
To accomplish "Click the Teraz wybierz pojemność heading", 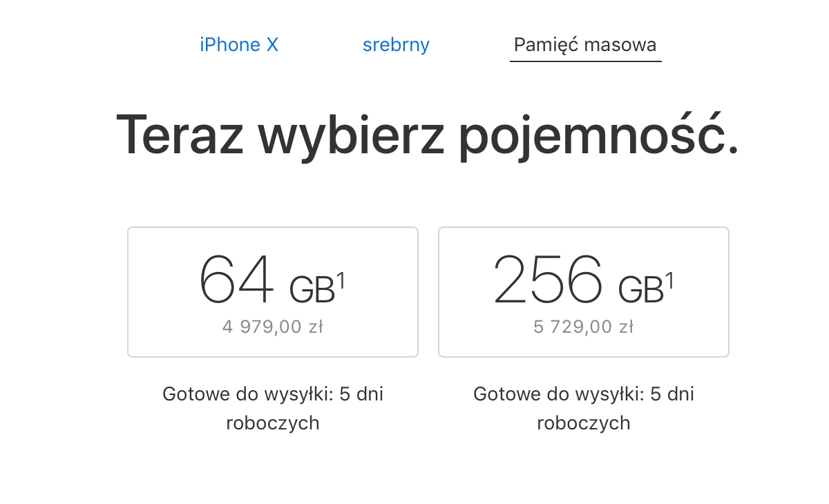I will pyautogui.click(x=426, y=135).
